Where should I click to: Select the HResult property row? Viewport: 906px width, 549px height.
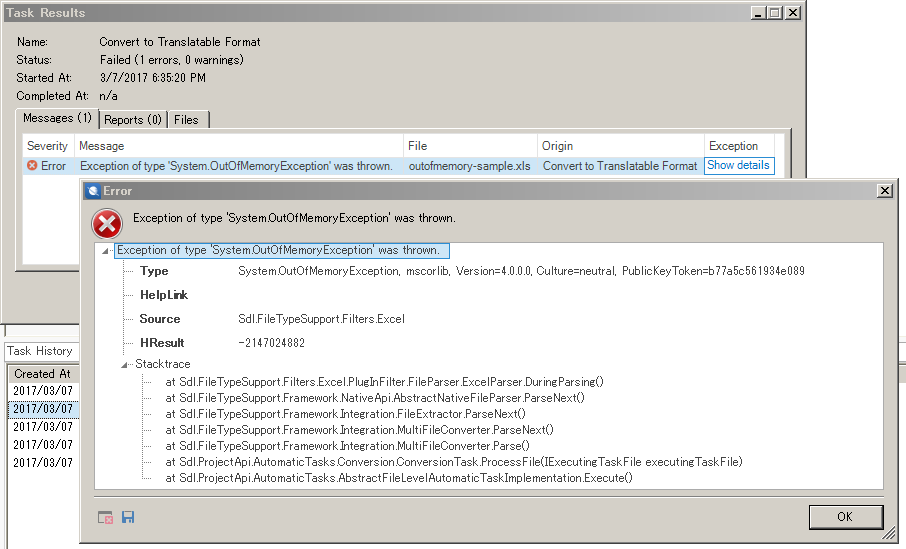point(222,343)
